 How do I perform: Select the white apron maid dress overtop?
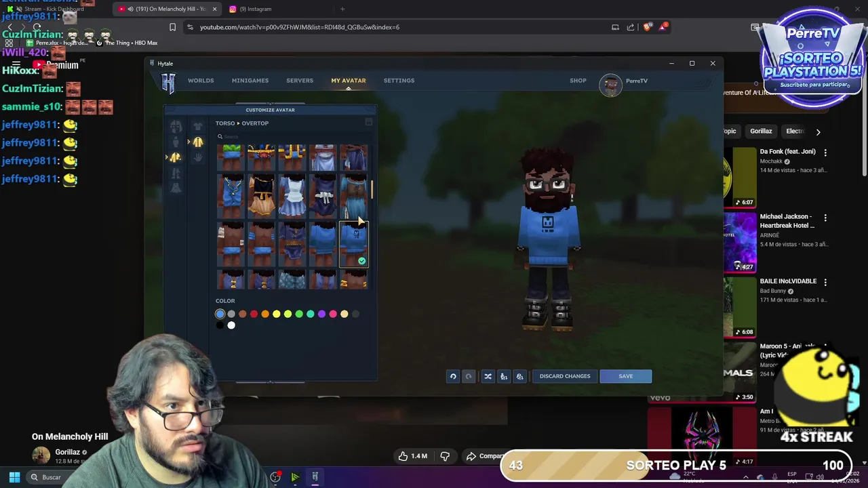pyautogui.click(x=292, y=196)
